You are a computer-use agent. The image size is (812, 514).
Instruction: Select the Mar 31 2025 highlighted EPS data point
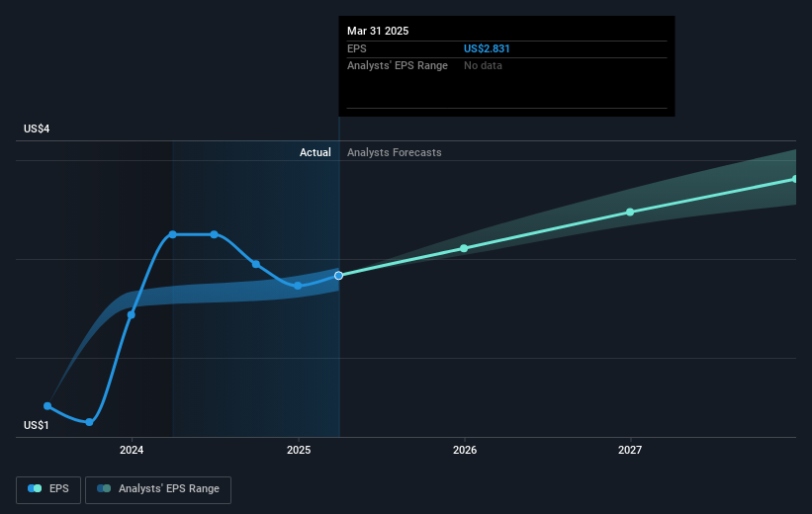point(338,276)
